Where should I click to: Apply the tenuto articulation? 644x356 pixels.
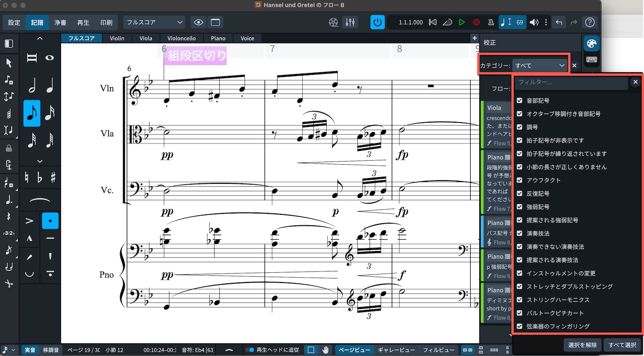pyautogui.click(x=50, y=238)
